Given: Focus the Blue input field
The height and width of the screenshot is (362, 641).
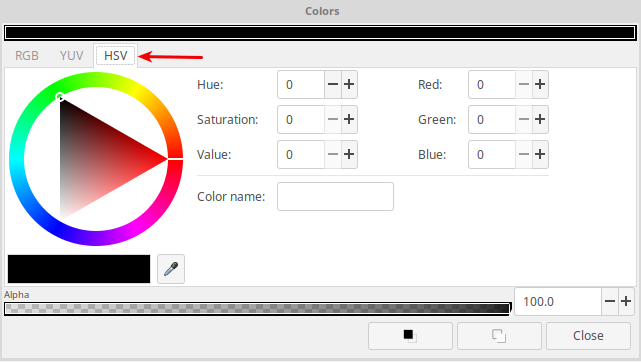Looking at the screenshot, I should (x=492, y=154).
